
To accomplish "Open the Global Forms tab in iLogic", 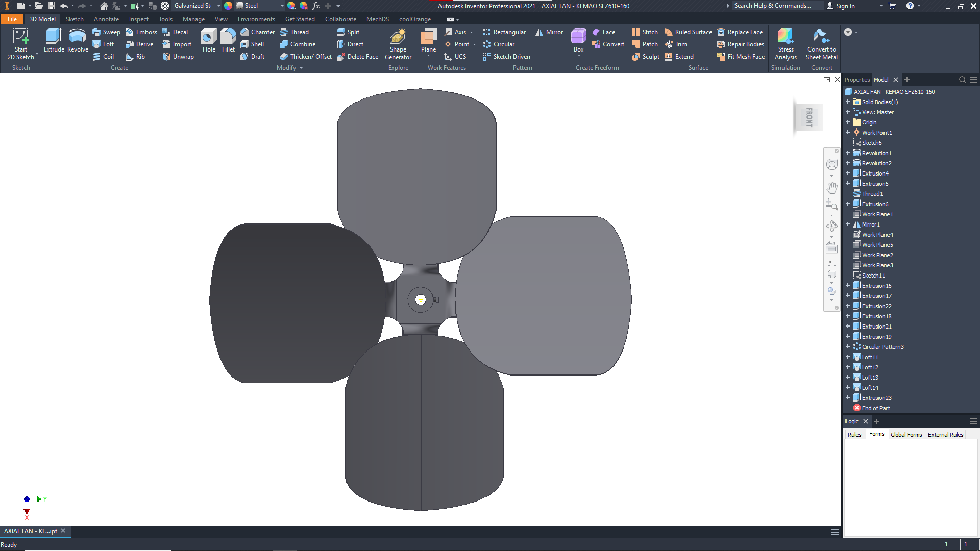I will tap(906, 435).
